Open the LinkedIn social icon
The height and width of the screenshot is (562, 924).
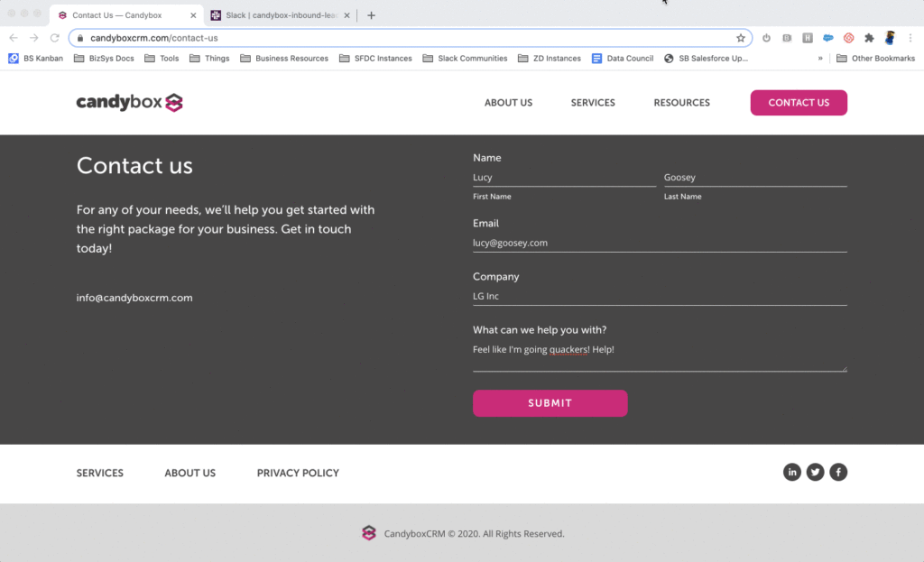point(792,472)
